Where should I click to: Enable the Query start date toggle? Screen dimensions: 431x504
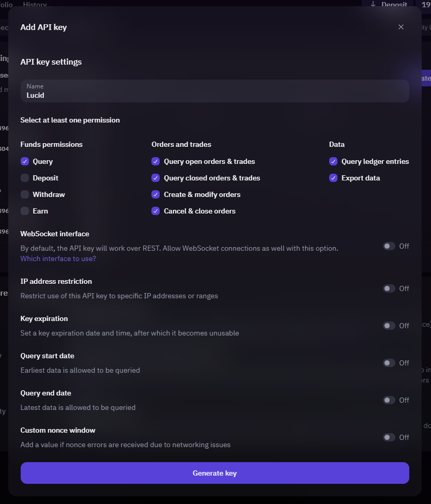pos(389,363)
